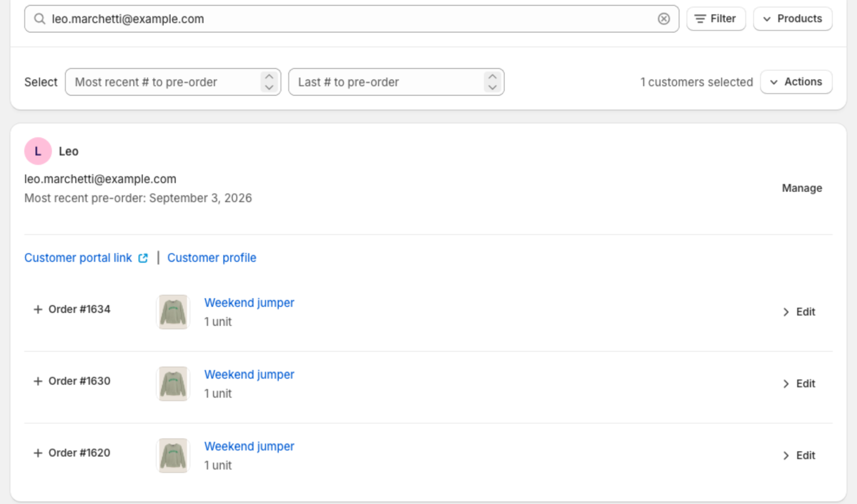Open the Actions dropdown
Screen dimensions: 857x504
tap(796, 82)
